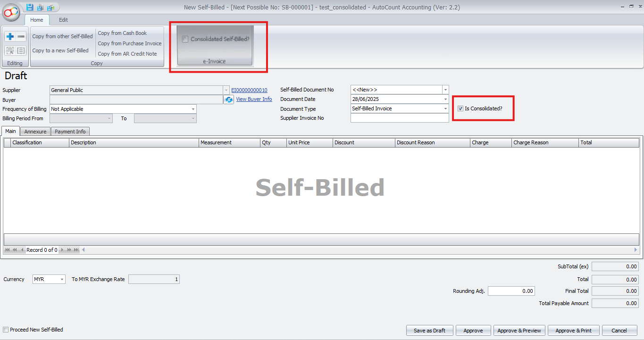Click the minus icon to remove a line

pos(21,37)
